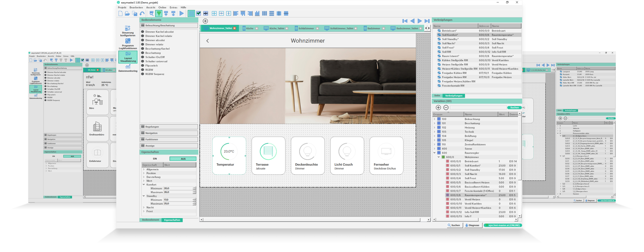Collapse variable group 600 Raumregler

(435, 153)
